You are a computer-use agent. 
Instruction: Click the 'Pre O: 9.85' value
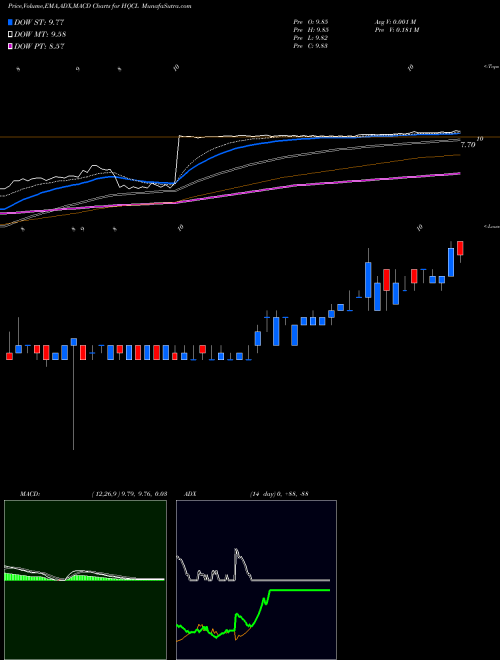[311, 22]
